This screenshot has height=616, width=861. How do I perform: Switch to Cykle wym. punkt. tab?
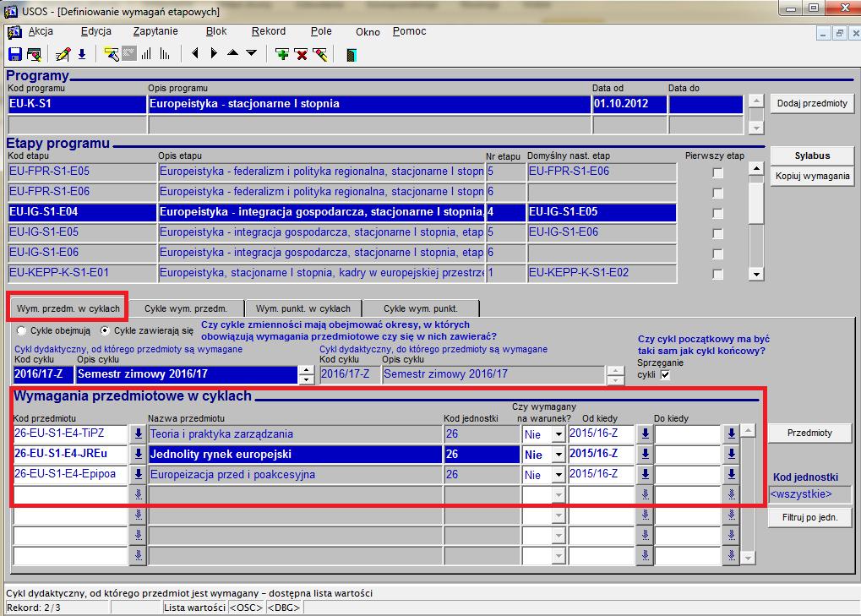pyautogui.click(x=421, y=308)
